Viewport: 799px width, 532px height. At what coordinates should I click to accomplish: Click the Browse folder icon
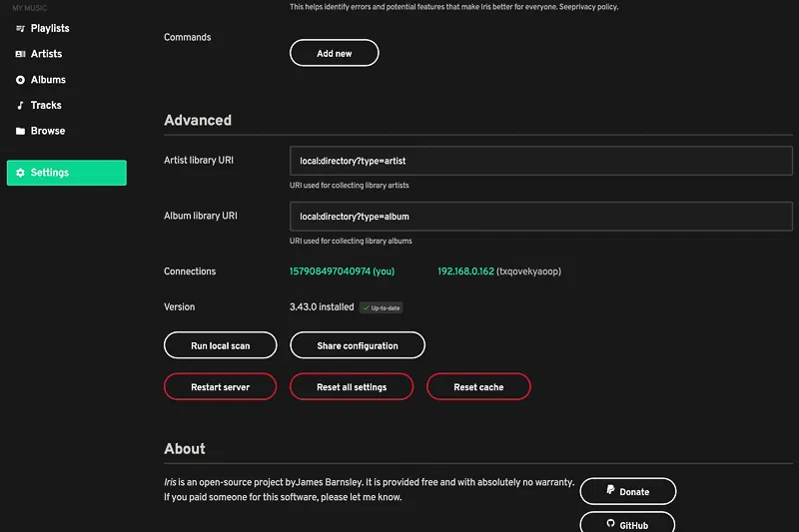tap(20, 131)
